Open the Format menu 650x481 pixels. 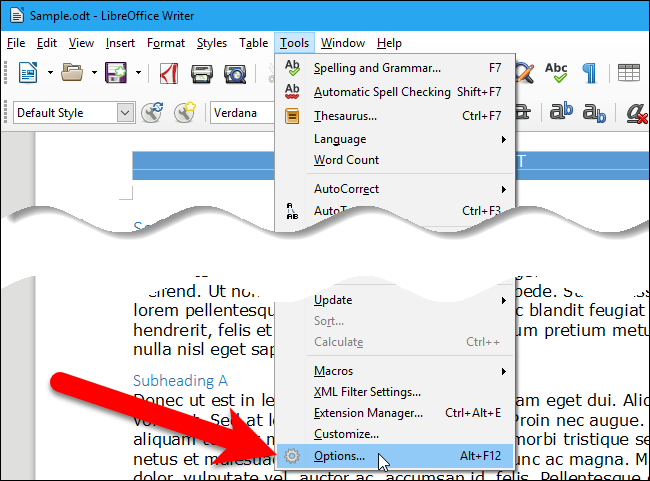[x=166, y=43]
